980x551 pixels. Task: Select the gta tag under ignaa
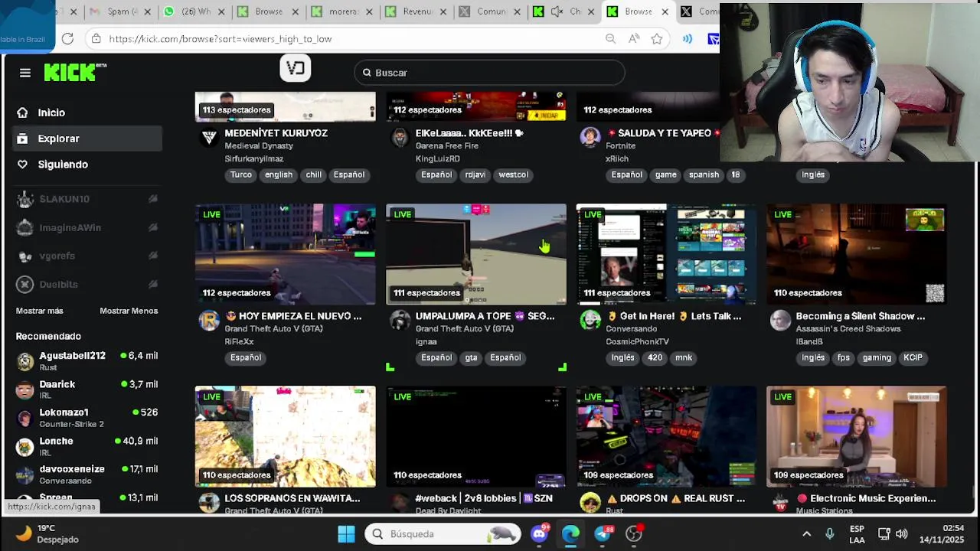click(x=471, y=357)
